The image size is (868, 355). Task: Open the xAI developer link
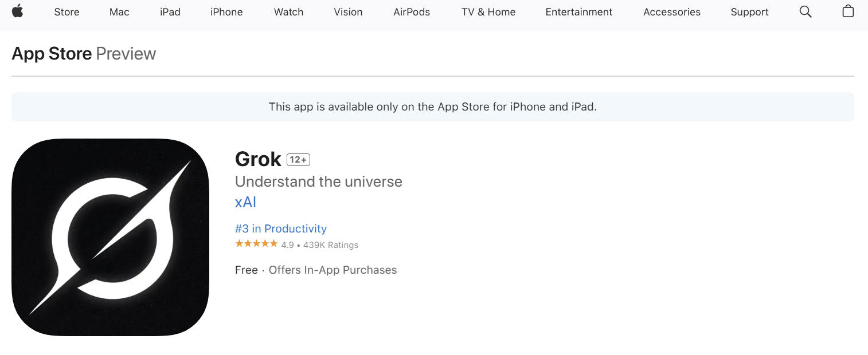pyautogui.click(x=246, y=202)
